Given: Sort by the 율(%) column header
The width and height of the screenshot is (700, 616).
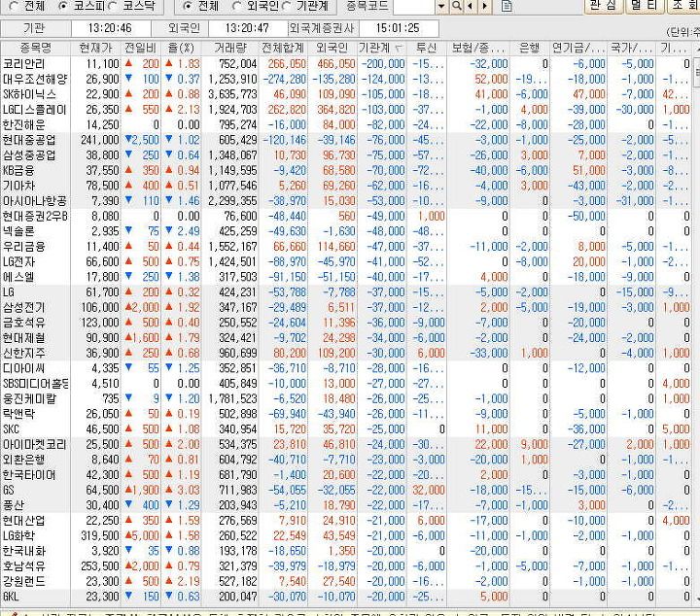Looking at the screenshot, I should coord(181,48).
